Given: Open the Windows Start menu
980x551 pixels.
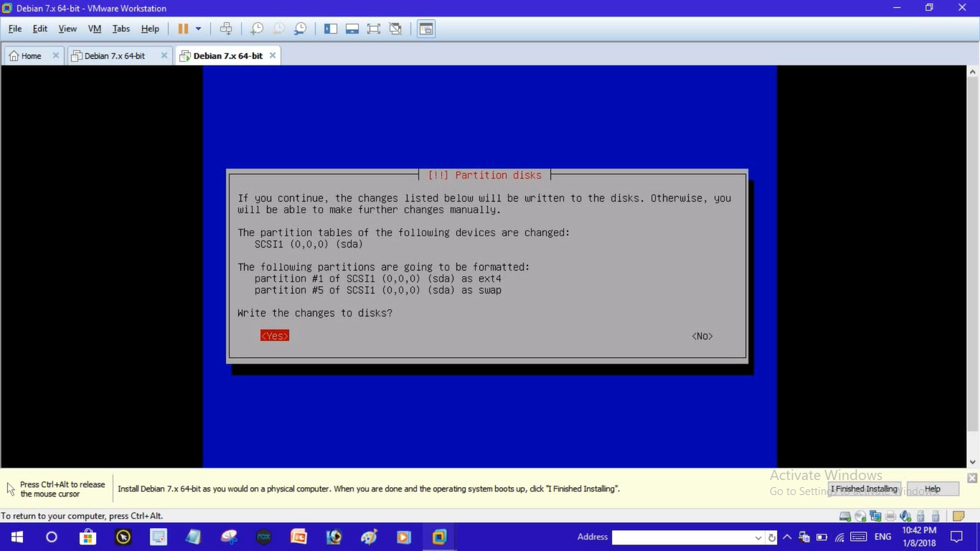Looking at the screenshot, I should (17, 537).
